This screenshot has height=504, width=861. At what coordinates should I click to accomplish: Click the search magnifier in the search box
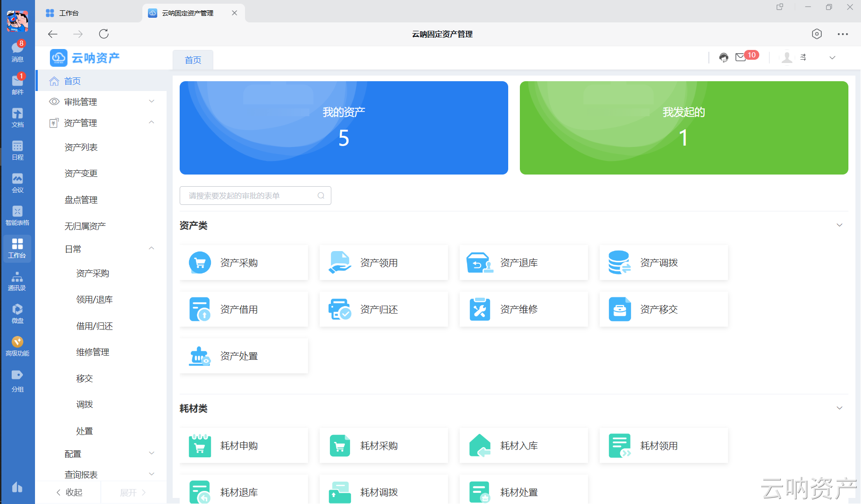click(321, 196)
